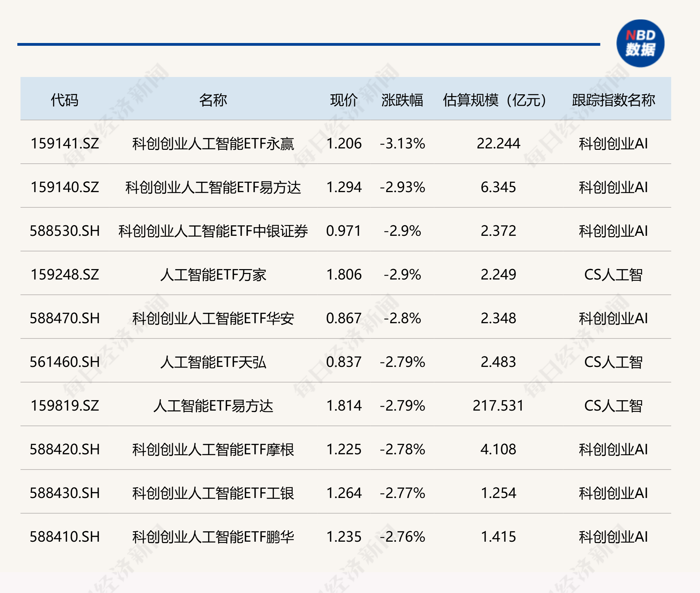Screen dimensions: 700x593
Task: Click the name 科创创业人工智能ETF永赢
Action: coord(213,144)
